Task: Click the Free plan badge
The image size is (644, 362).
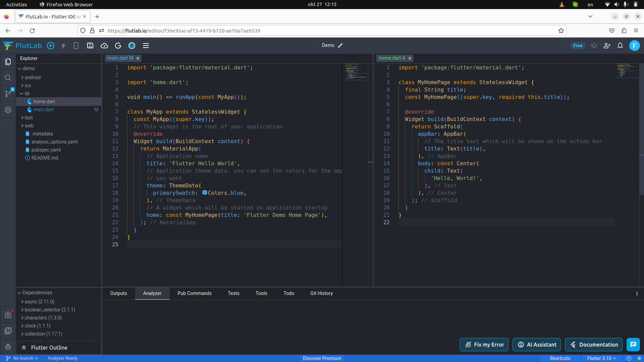Action: (x=578, y=46)
